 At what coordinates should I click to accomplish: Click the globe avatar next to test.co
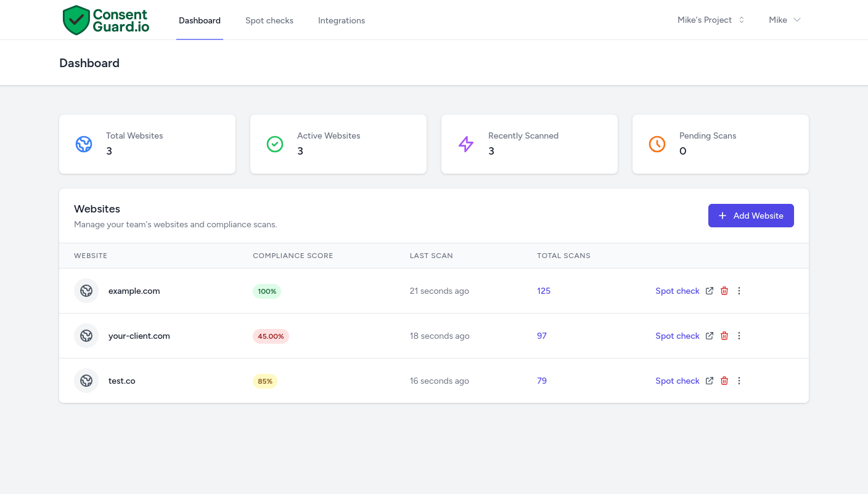[86, 380]
